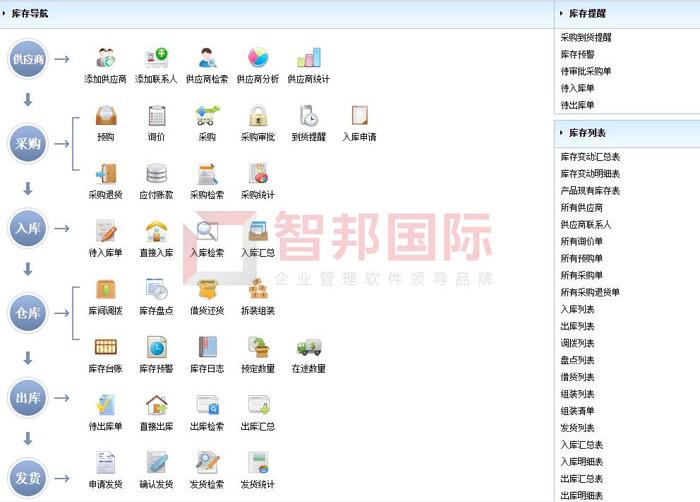700x502 pixels.
Task: Click the 确认发货 icon
Action: pos(157,463)
